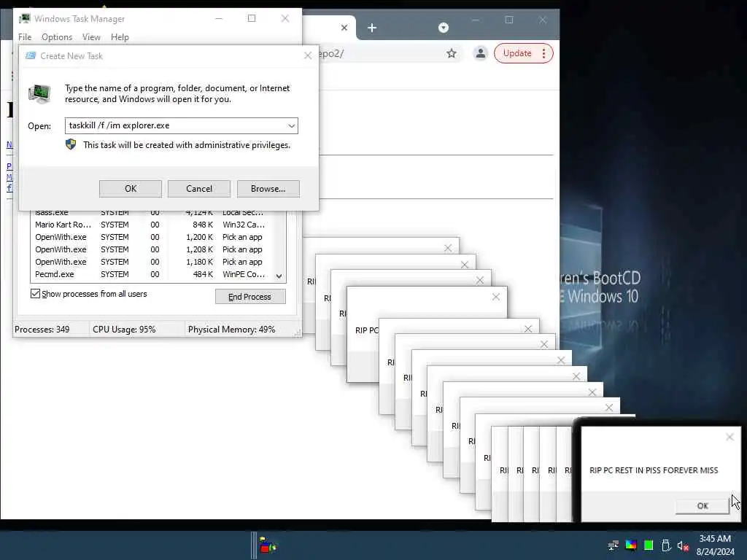The width and height of the screenshot is (747, 560).
Task: Open Chrome three-dot menu
Action: [543, 53]
